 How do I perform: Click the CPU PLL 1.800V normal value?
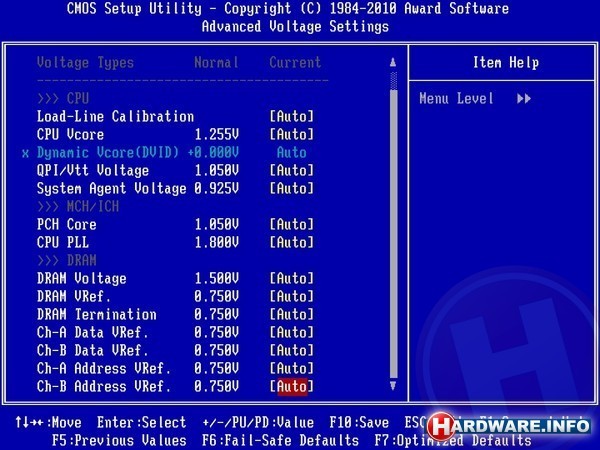(x=217, y=242)
